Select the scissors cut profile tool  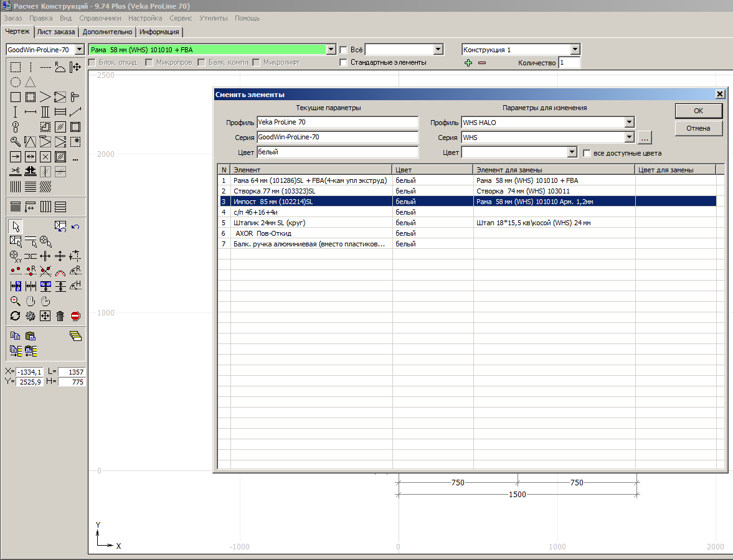click(16, 171)
